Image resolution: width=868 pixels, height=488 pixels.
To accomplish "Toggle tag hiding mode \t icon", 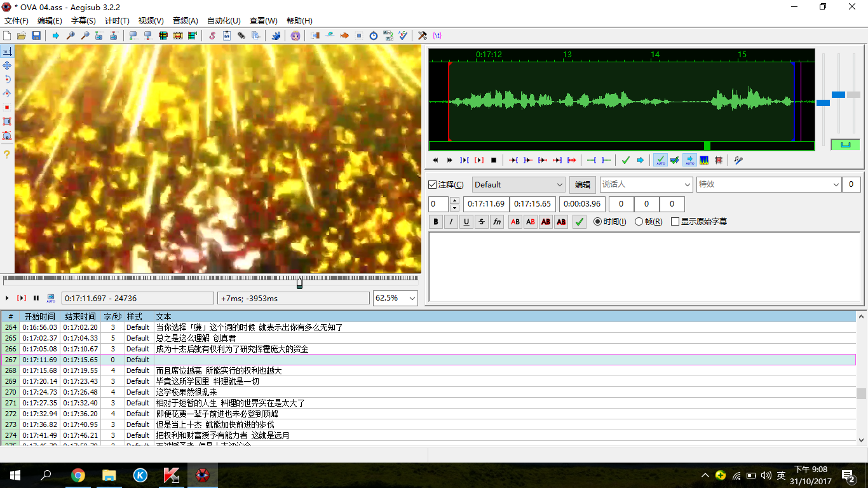I will (x=437, y=36).
